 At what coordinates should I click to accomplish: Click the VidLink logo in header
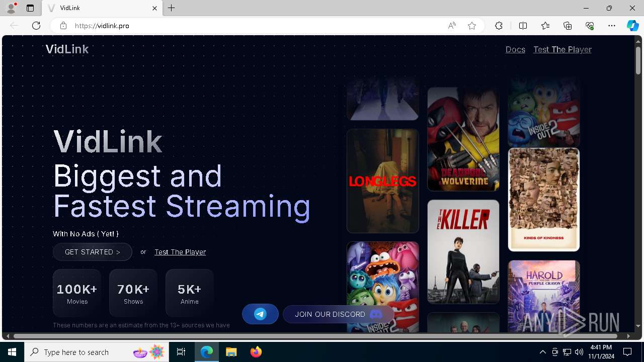67,49
